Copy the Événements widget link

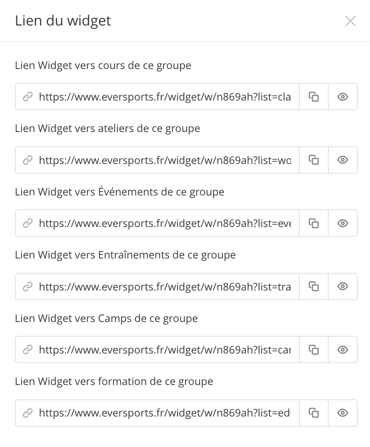pos(314,223)
